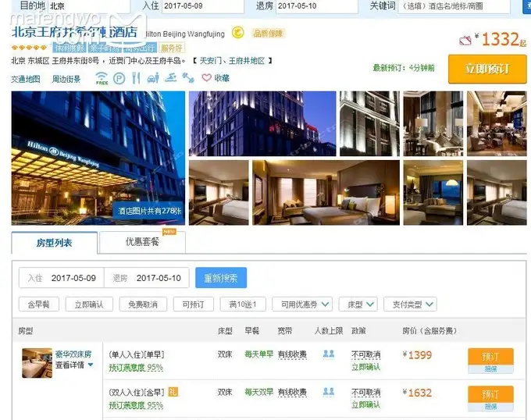
Task: Click the free WiFi amenity icon
Action: coord(102,78)
